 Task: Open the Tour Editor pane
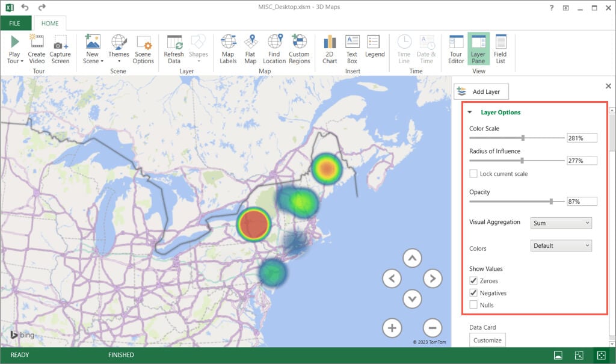(x=456, y=49)
